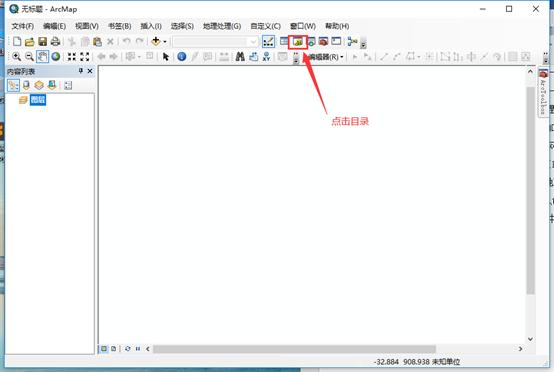Open the 自定义(C) menu

[x=265, y=26]
